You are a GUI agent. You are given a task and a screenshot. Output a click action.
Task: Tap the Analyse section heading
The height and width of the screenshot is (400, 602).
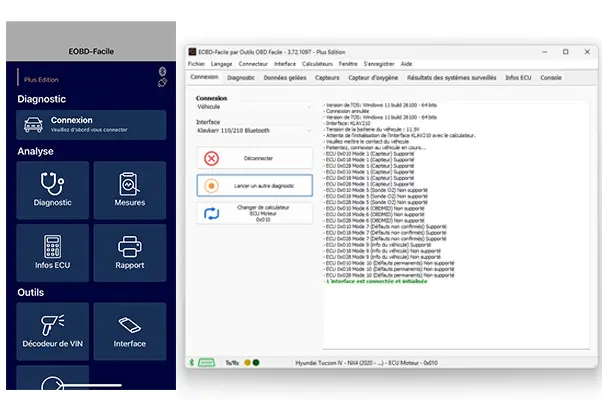click(x=35, y=151)
